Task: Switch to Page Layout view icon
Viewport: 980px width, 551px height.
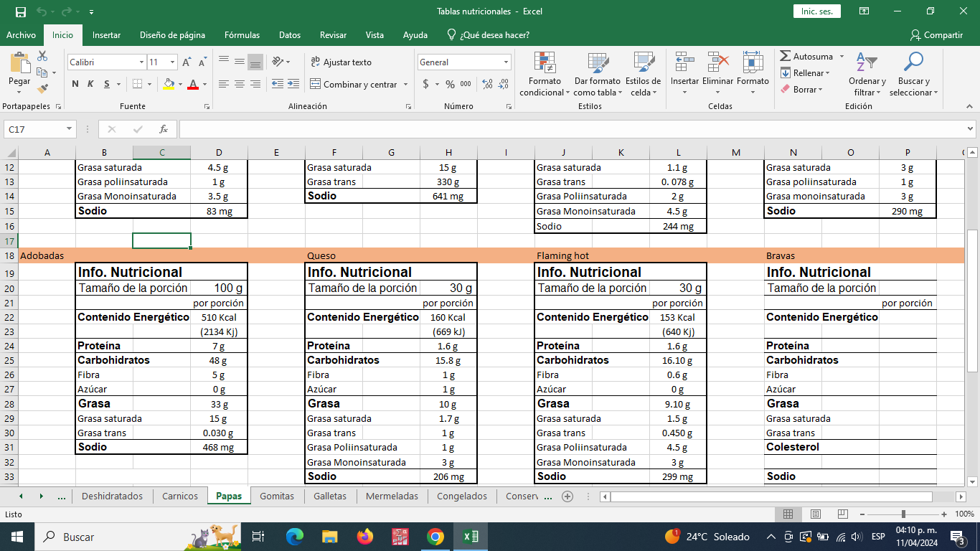Action: pyautogui.click(x=816, y=514)
